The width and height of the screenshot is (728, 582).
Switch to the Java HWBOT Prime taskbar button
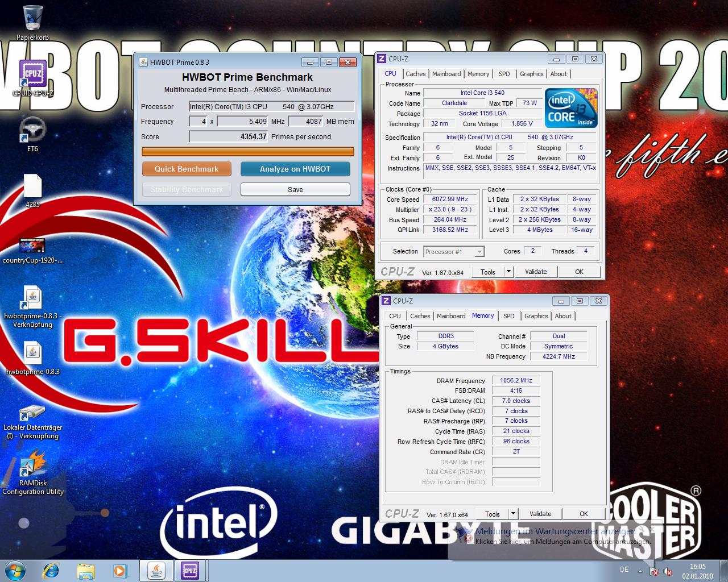coord(156,570)
